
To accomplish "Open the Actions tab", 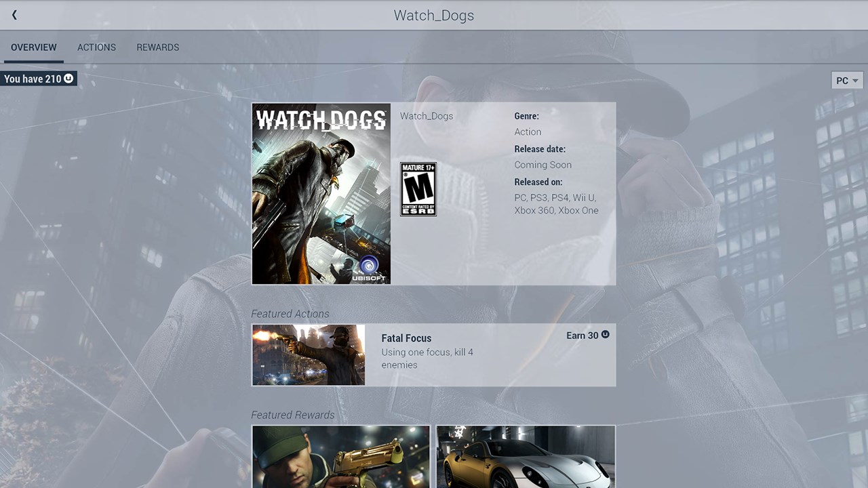I will [x=96, y=47].
